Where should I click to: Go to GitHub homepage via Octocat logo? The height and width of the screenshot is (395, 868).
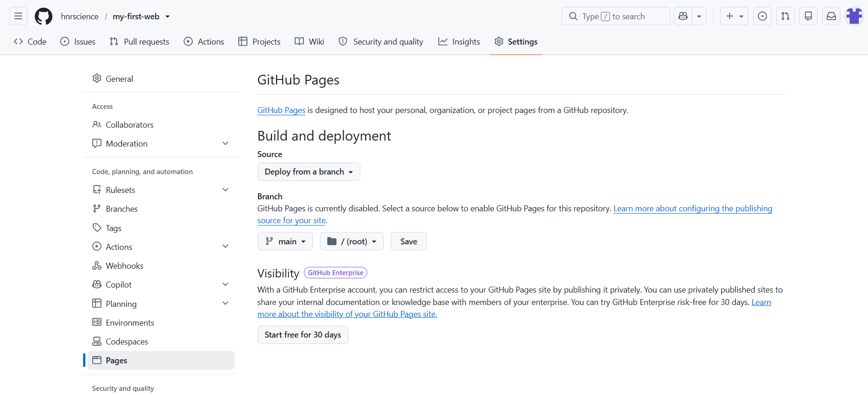(44, 16)
